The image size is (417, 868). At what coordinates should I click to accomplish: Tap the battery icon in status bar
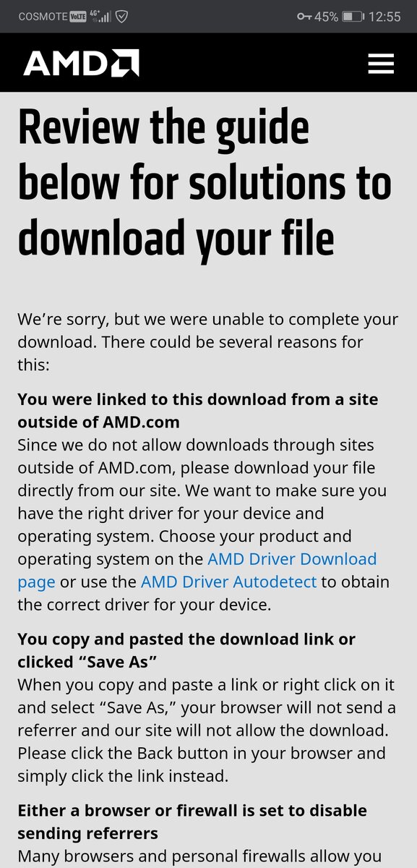(353, 16)
